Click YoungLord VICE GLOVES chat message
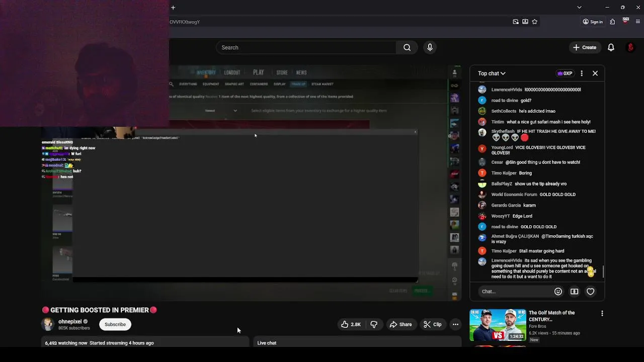Image resolution: width=644 pixels, height=362 pixels. 536,150
